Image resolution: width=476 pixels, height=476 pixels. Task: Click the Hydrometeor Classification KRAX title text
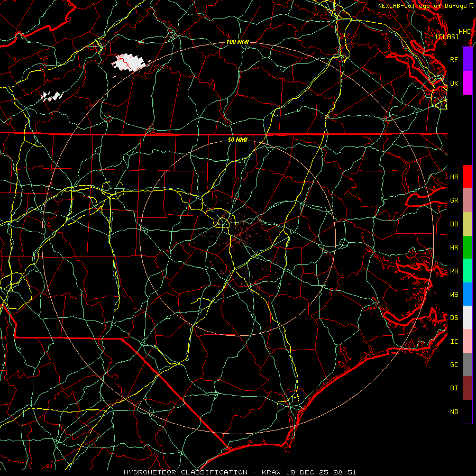pos(240,472)
